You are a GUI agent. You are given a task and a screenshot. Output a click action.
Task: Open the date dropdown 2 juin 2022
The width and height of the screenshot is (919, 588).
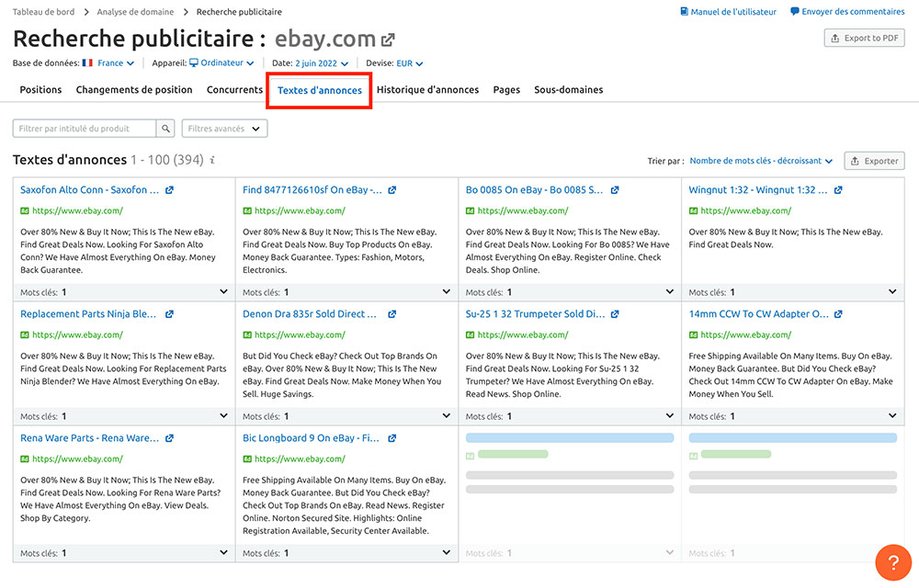click(x=322, y=63)
